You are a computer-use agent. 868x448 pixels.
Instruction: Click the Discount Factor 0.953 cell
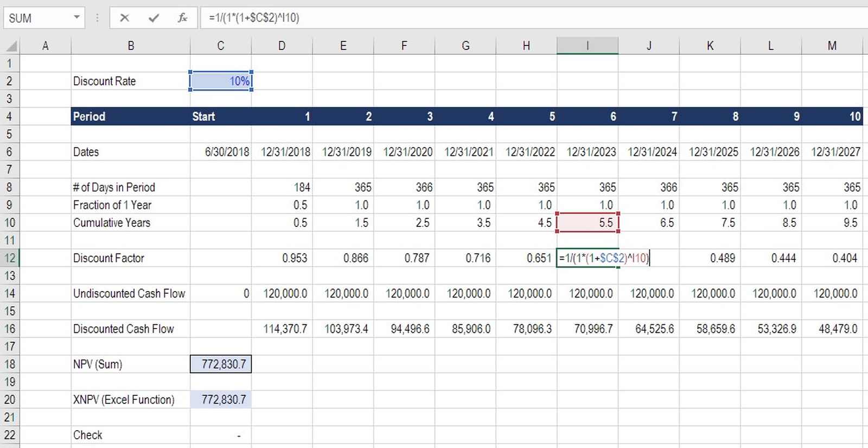click(282, 258)
